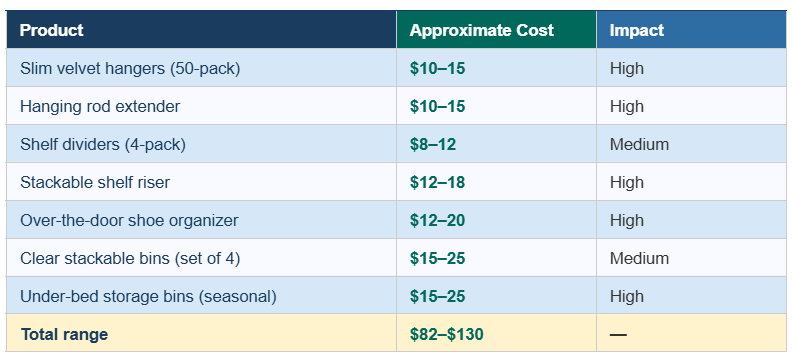Click Medium impact for Clear stackable bins
This screenshot has height=360, width=792.
pyautogui.click(x=639, y=258)
